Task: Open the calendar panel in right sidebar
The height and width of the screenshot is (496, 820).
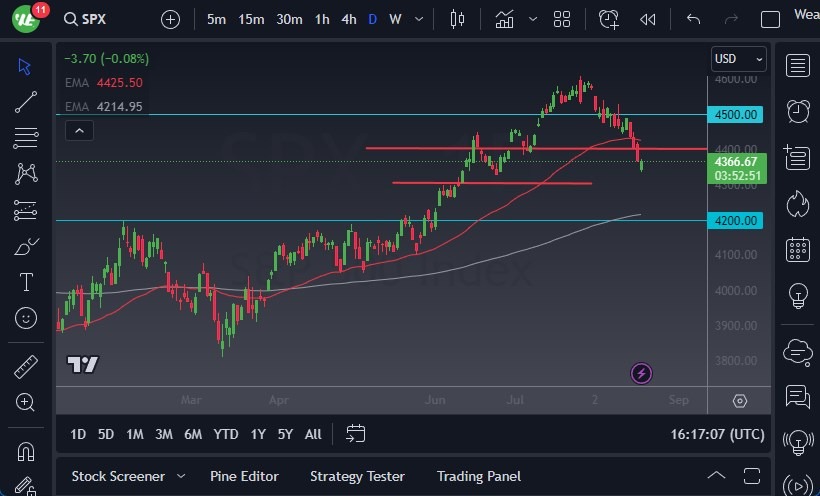Action: 798,249
